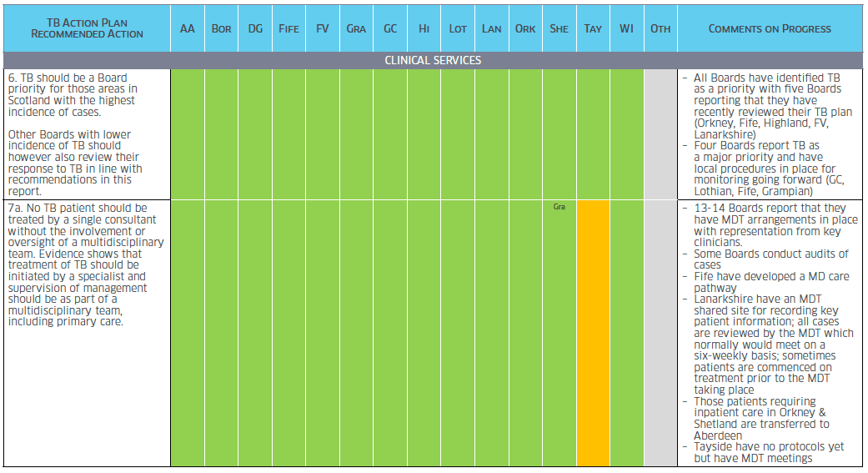Image resolution: width=868 pixels, height=473 pixels.
Task: Click the Ork column header
Action: 525,28
